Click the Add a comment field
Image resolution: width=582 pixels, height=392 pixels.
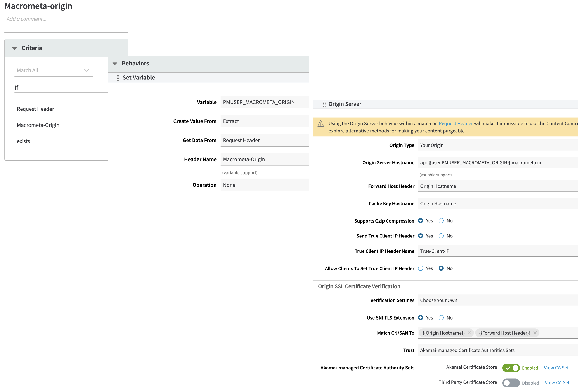tap(27, 19)
